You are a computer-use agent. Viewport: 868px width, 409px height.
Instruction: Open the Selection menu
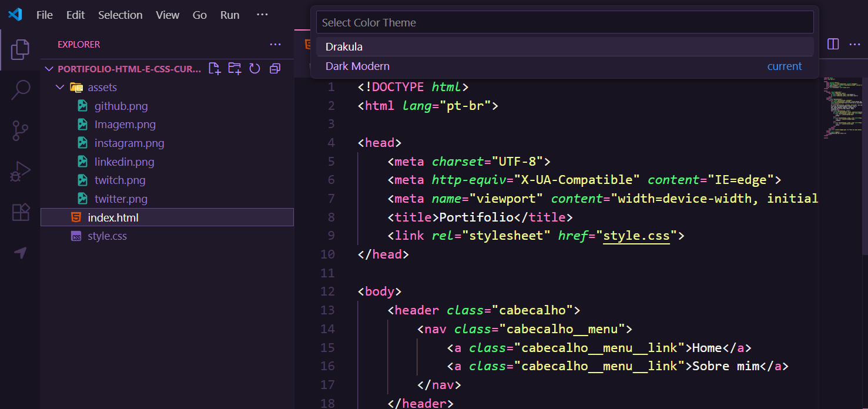[x=120, y=15]
